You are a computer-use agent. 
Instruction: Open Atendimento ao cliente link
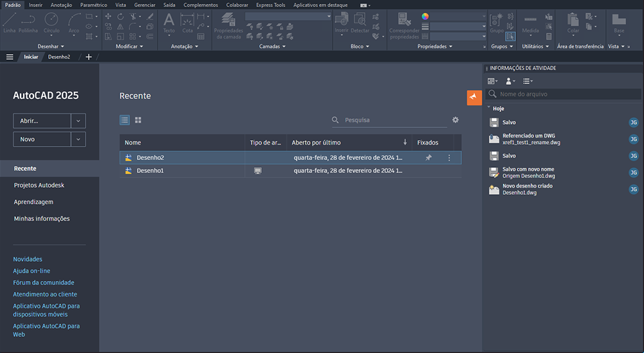coord(45,294)
